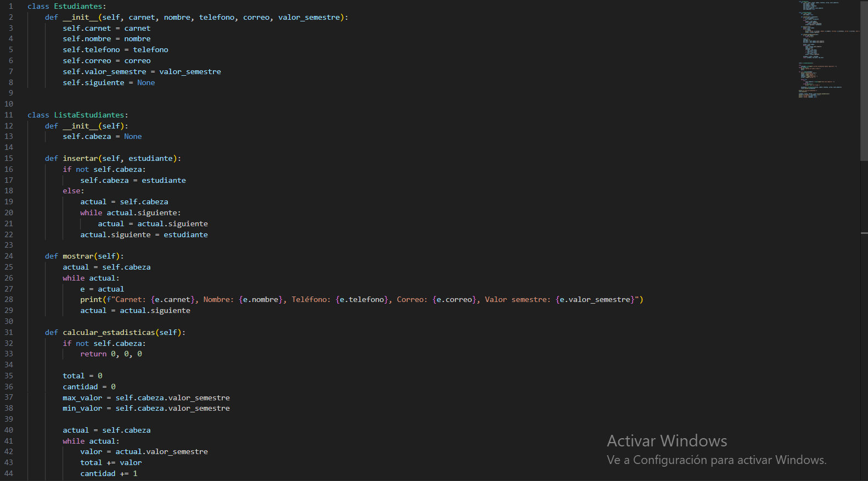Click line number 1 in the gutter
The height and width of the screenshot is (481, 868).
(10, 6)
